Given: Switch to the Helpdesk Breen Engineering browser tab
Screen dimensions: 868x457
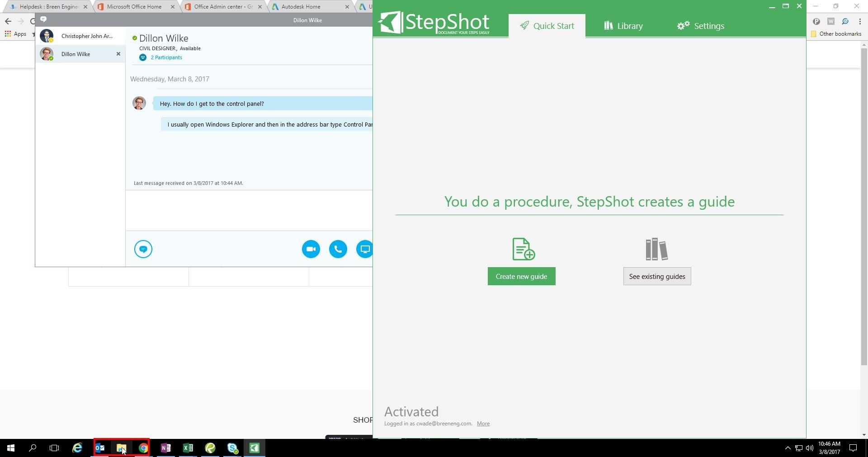Looking at the screenshot, I should tap(49, 7).
